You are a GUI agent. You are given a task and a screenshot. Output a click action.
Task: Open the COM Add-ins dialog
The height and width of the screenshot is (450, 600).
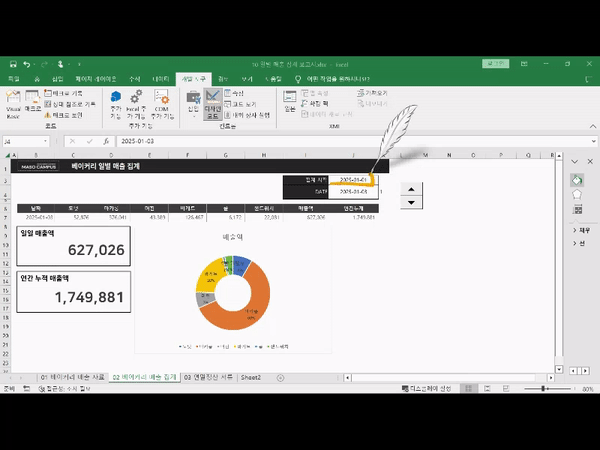pyautogui.click(x=162, y=104)
